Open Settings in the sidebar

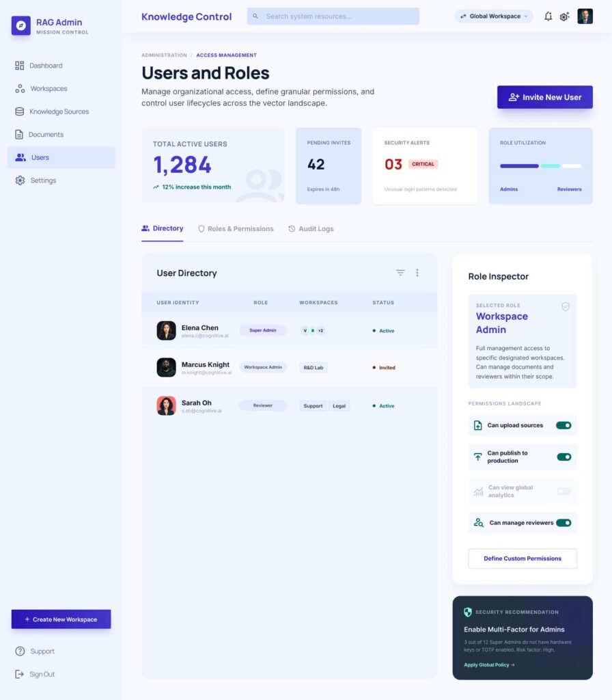(x=61, y=180)
